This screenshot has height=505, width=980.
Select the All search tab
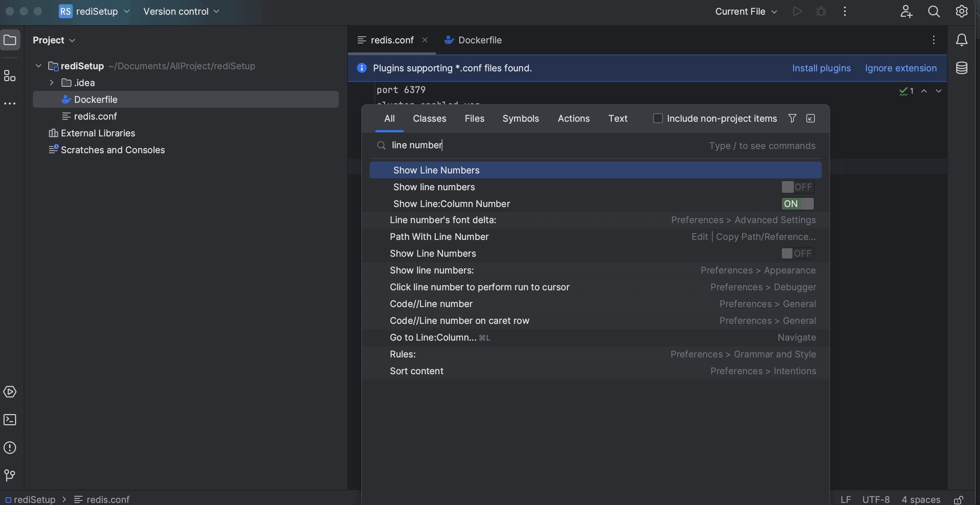[x=389, y=118]
